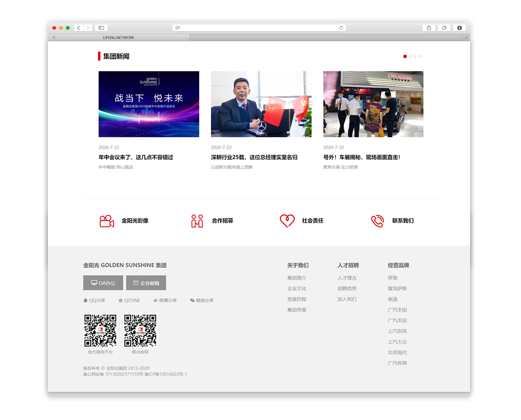Screen dimensions: 521x420
Task: Open the general manager news photo
Action: 261,104
